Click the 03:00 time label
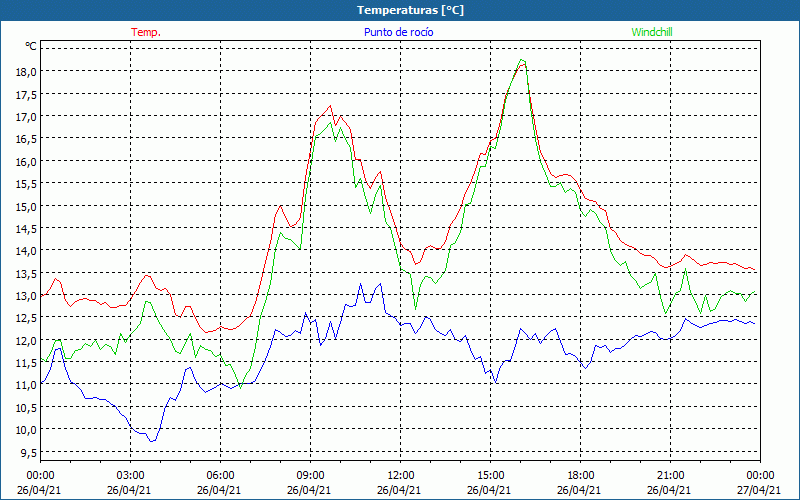 click(x=131, y=476)
